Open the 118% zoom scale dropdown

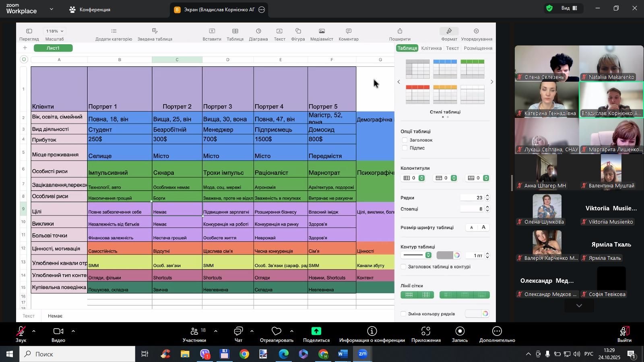[x=55, y=31]
